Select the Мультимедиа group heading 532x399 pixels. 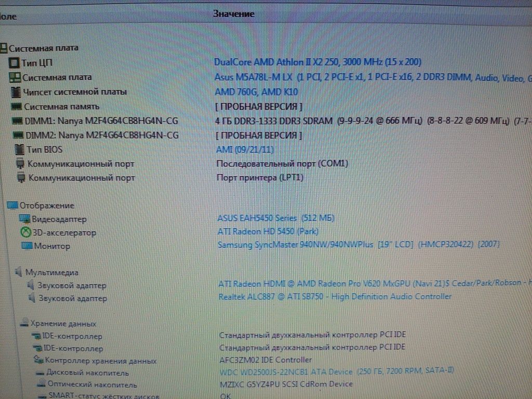coord(51,272)
